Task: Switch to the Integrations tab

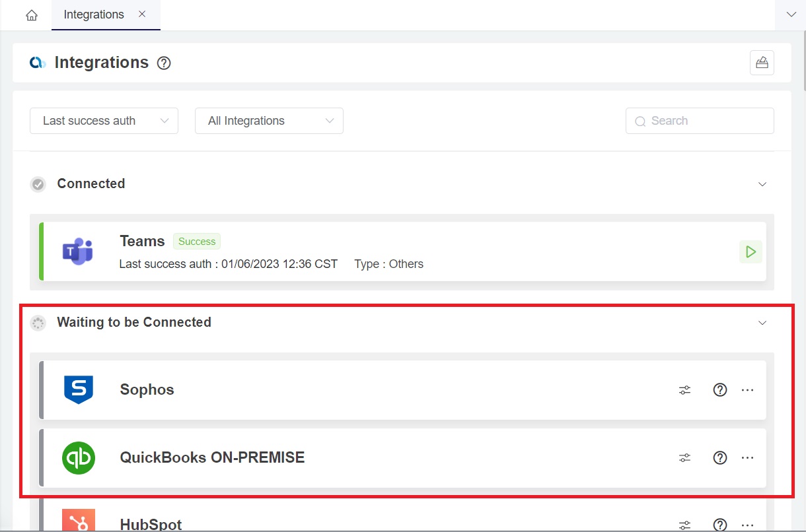Action: [x=94, y=15]
